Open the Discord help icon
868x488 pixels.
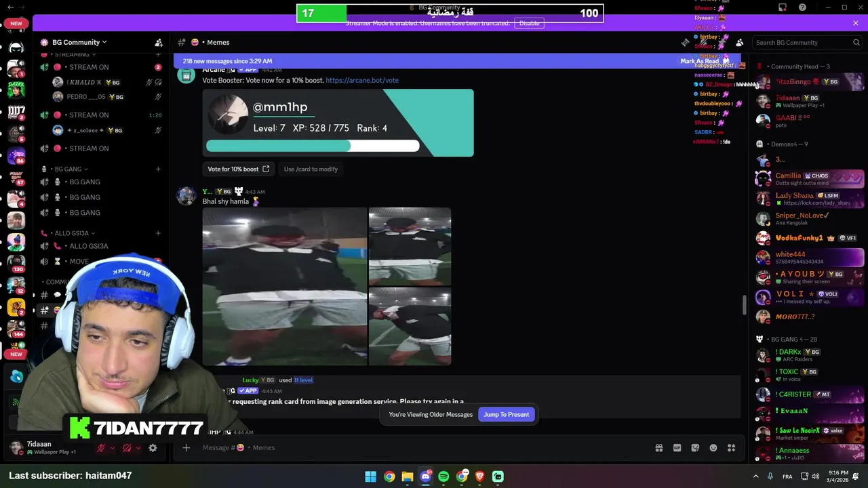(x=802, y=7)
